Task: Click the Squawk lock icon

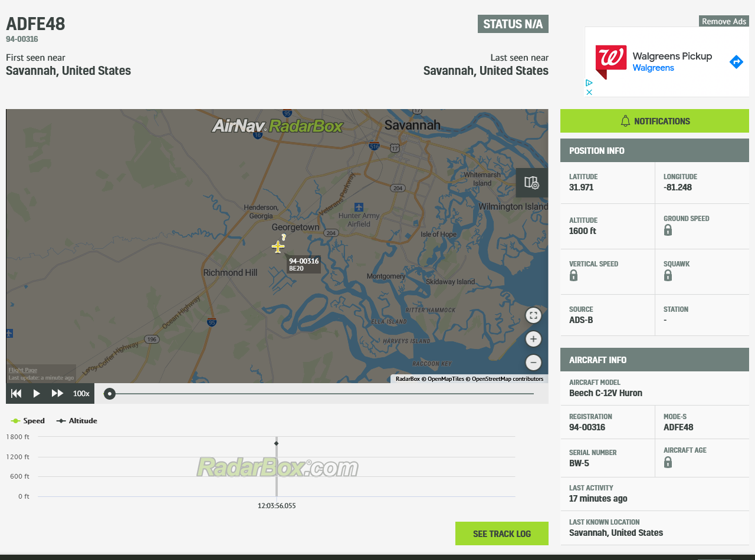Action: [668, 275]
